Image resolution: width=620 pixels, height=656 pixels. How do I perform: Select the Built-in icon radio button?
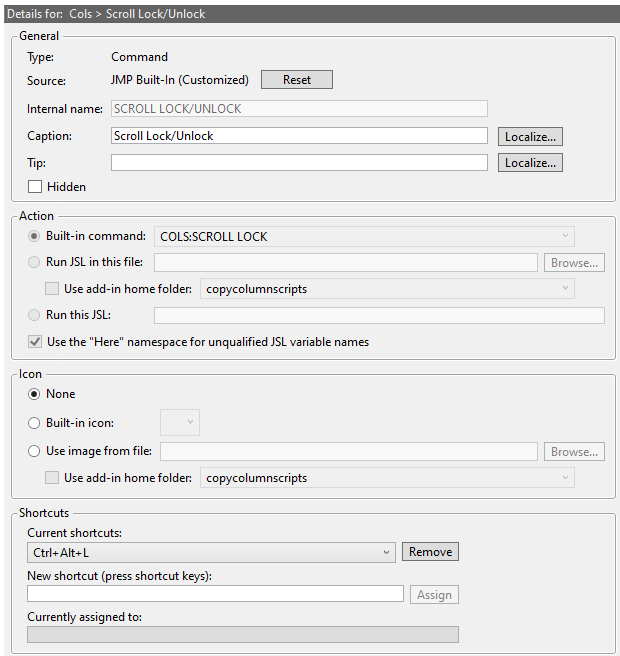tap(35, 423)
